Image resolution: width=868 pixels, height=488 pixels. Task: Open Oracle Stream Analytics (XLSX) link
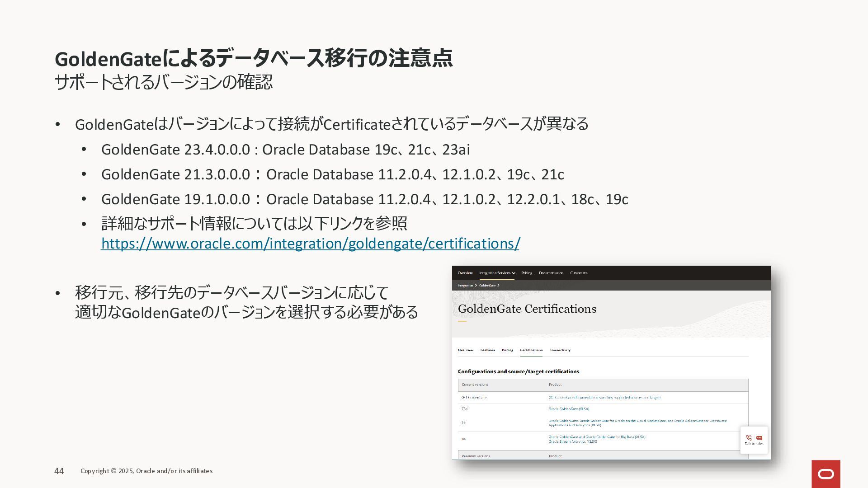click(x=573, y=441)
